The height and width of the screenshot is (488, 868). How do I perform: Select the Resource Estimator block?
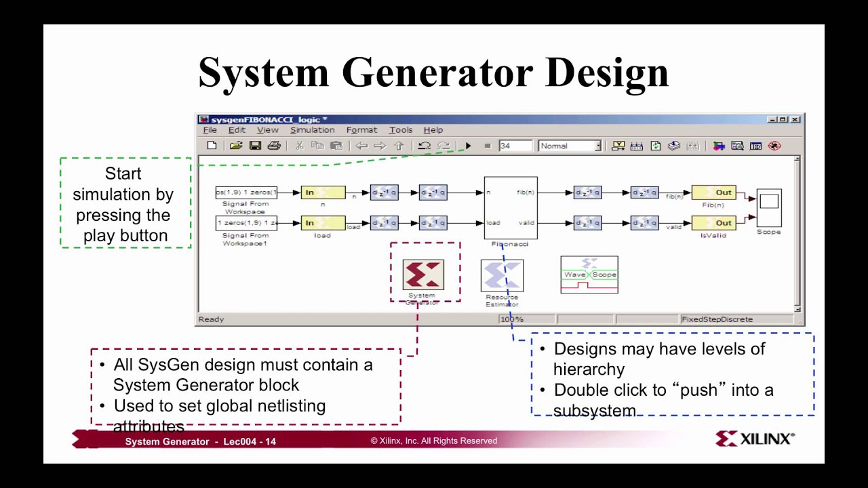click(x=502, y=276)
